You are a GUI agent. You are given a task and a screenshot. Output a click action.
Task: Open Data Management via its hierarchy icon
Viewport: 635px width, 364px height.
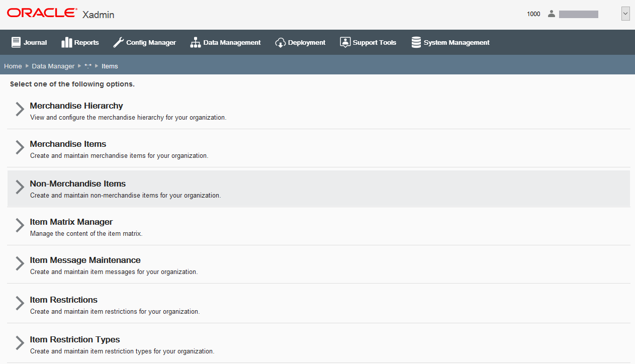195,42
